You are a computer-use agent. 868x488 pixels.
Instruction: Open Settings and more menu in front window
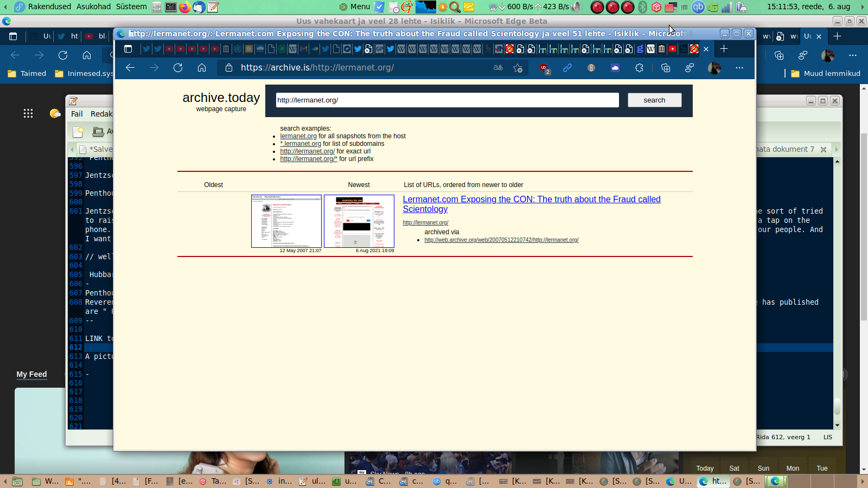coord(739,68)
